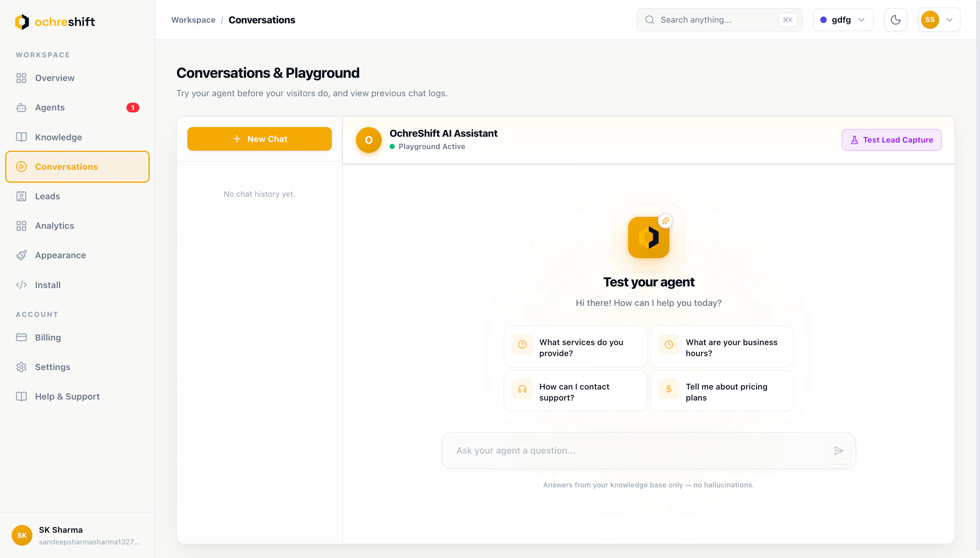Select 'What services do you provide?' suggestion

point(575,347)
